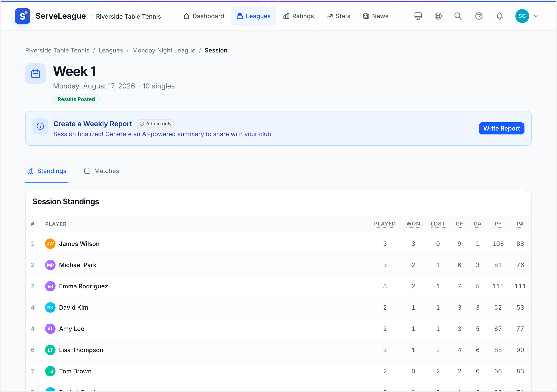Viewport: 557px width, 392px height.
Task: Click Amy Lee's AL avatar
Action: (x=50, y=329)
